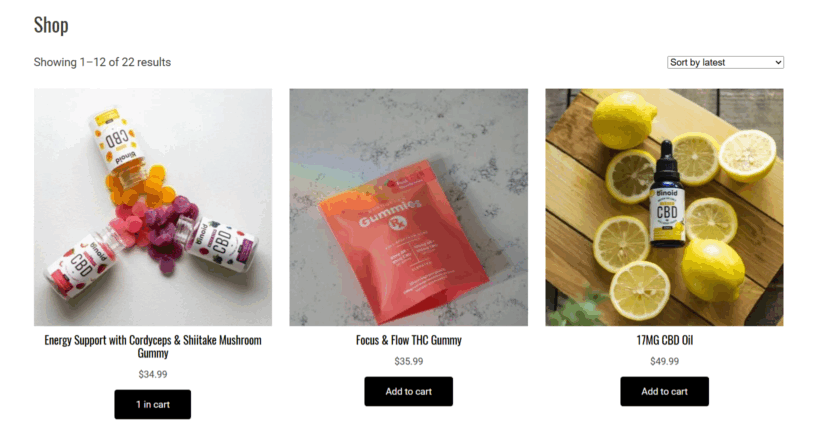This screenshot has height=425, width=820.
Task: Click the Focus & Flow THC Gummy title
Action: pyautogui.click(x=408, y=340)
